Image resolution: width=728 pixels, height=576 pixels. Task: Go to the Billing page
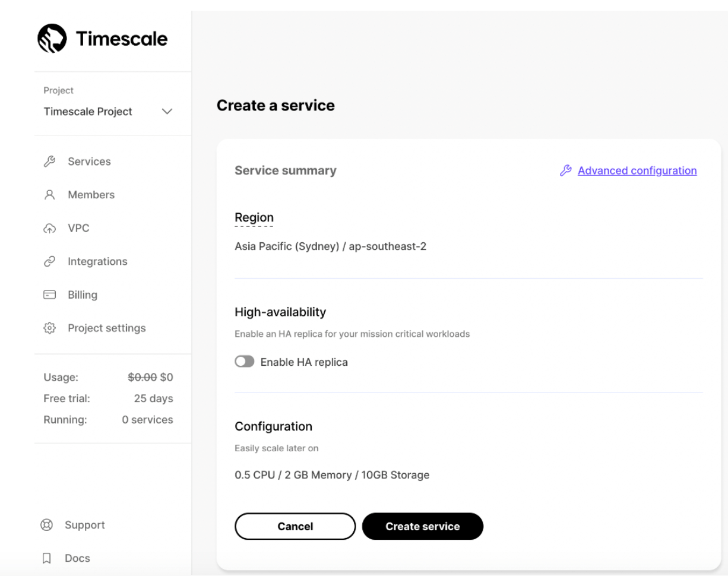coord(82,295)
